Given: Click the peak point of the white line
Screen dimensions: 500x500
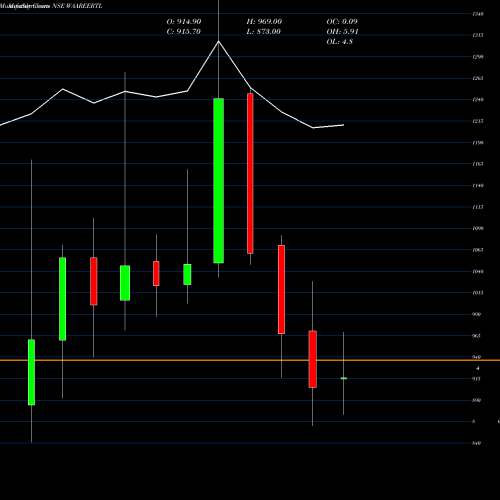Looking at the screenshot, I should (x=219, y=41).
